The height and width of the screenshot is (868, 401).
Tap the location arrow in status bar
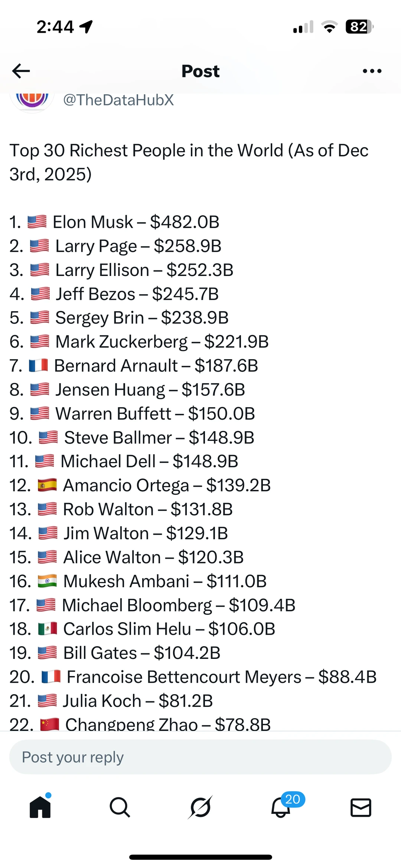[x=86, y=27]
